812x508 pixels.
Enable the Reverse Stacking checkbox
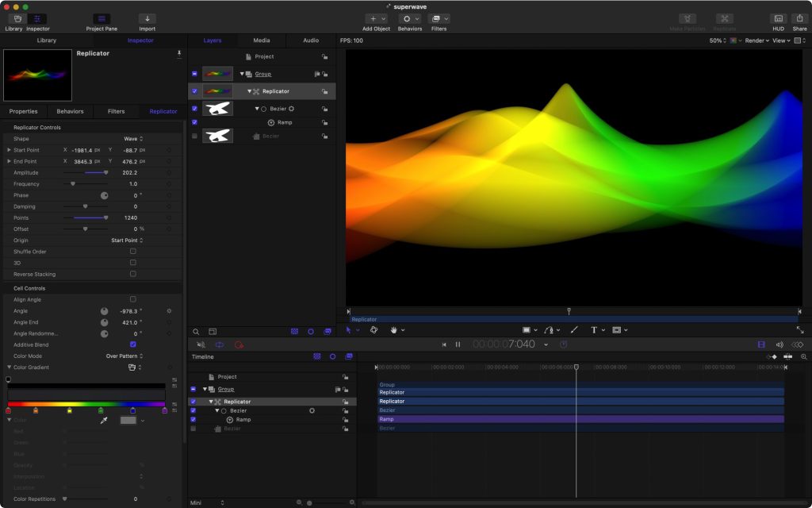tap(132, 274)
